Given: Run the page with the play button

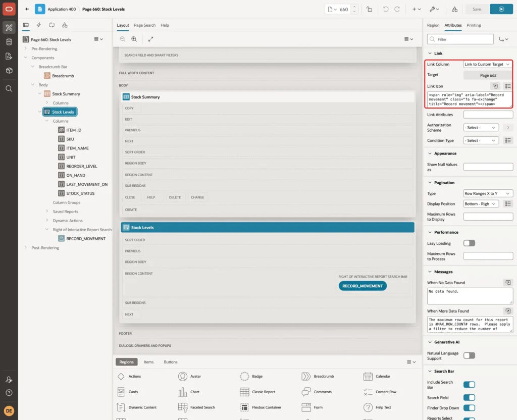Looking at the screenshot, I should (501, 9).
